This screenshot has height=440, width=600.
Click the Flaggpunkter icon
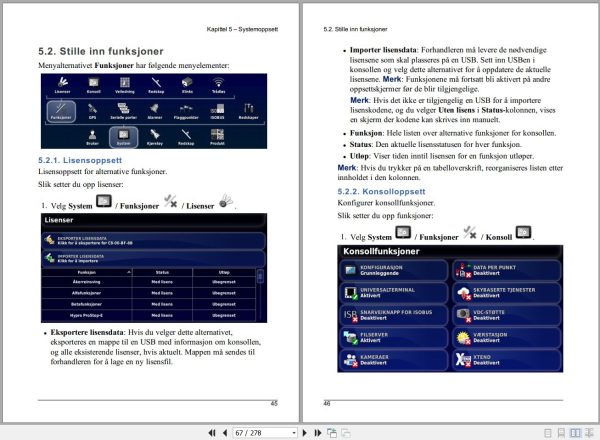(186, 111)
